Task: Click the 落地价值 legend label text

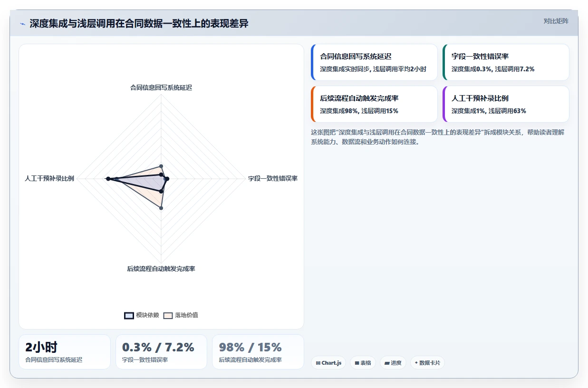Action: (x=186, y=315)
